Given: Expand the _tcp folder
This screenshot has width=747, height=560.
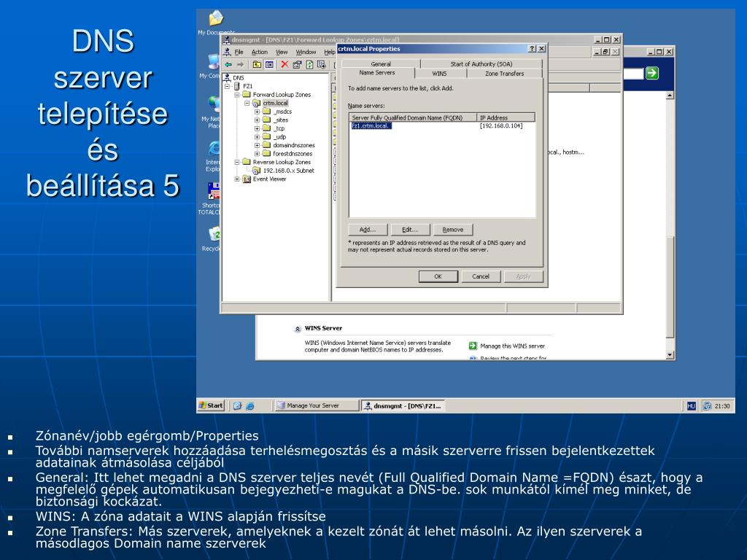Looking at the screenshot, I should click(257, 128).
